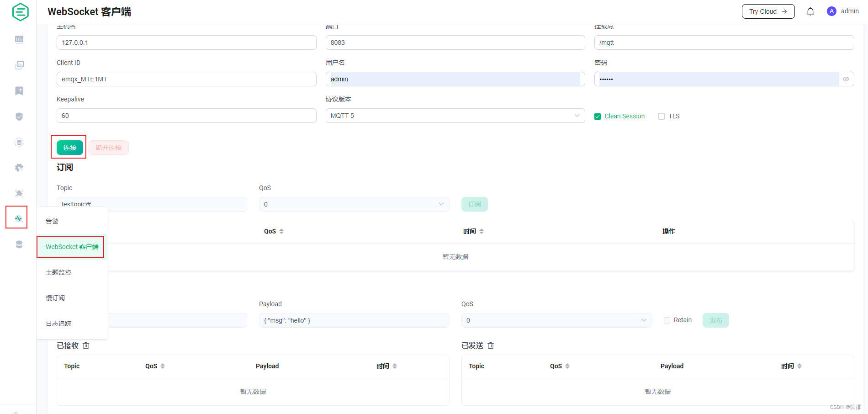Open the bookmark-plus subscriptions sidebar icon
This screenshot has height=414, width=868.
tap(19, 90)
